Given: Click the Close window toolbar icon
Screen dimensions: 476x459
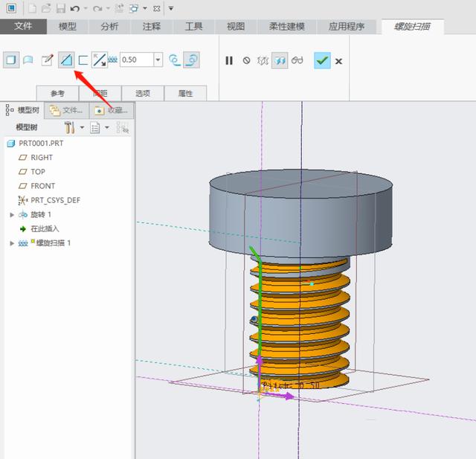Looking at the screenshot, I should click(157, 8).
